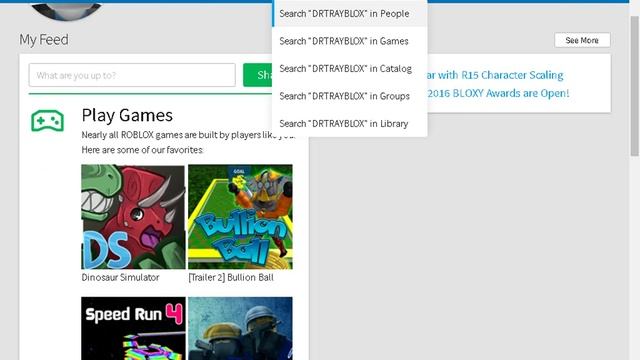Open Dinosaur Simulator game thumbnail
This screenshot has width=640, height=360.
pyautogui.click(x=133, y=217)
